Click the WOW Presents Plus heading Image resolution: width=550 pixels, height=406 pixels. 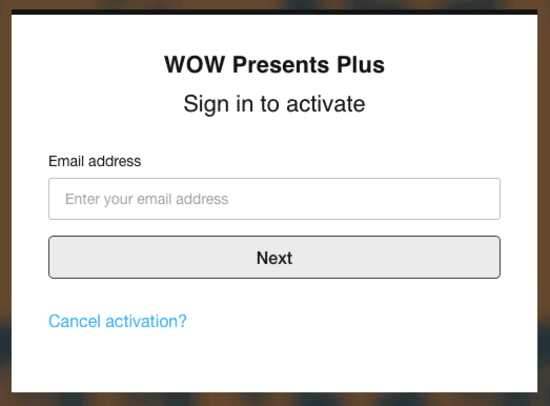pos(274,65)
